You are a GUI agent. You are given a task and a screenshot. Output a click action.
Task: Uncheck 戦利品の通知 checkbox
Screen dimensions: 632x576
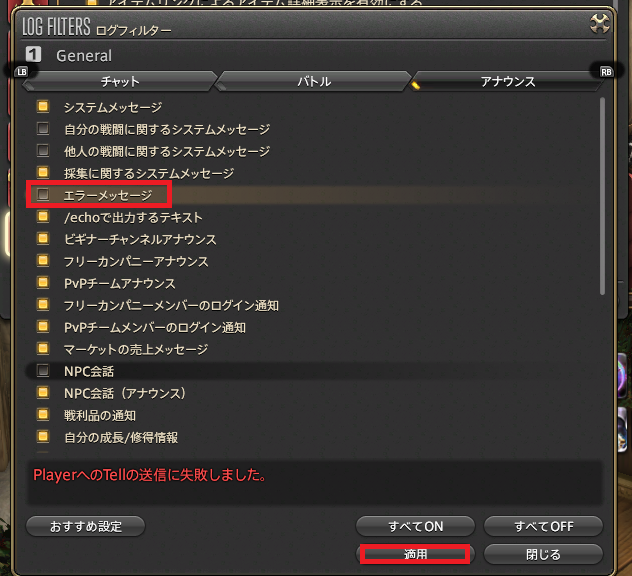click(43, 415)
